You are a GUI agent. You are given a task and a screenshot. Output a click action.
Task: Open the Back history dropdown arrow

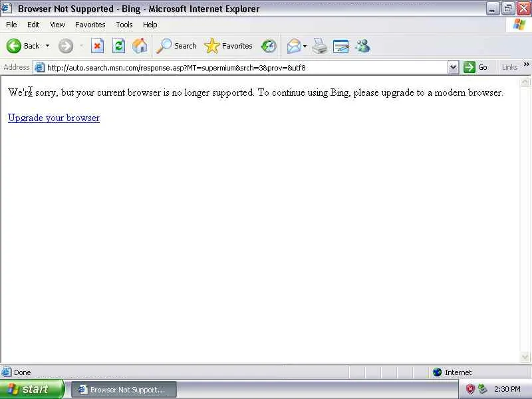tap(47, 46)
